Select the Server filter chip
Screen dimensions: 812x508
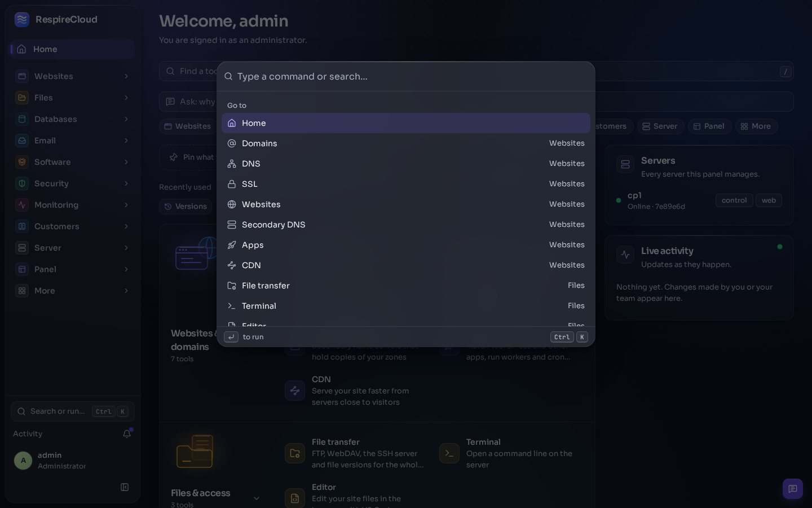click(x=660, y=126)
